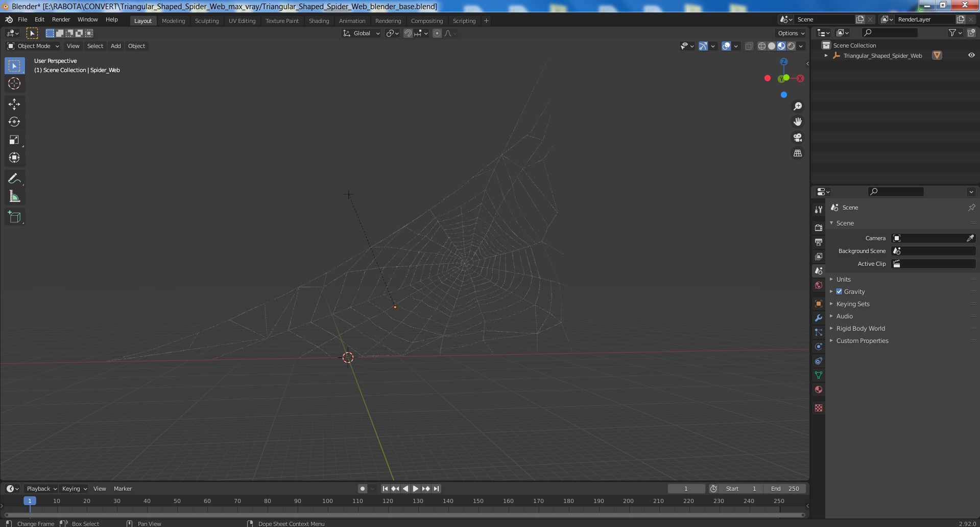
Task: Select the Add Cube tool
Action: pyautogui.click(x=14, y=217)
